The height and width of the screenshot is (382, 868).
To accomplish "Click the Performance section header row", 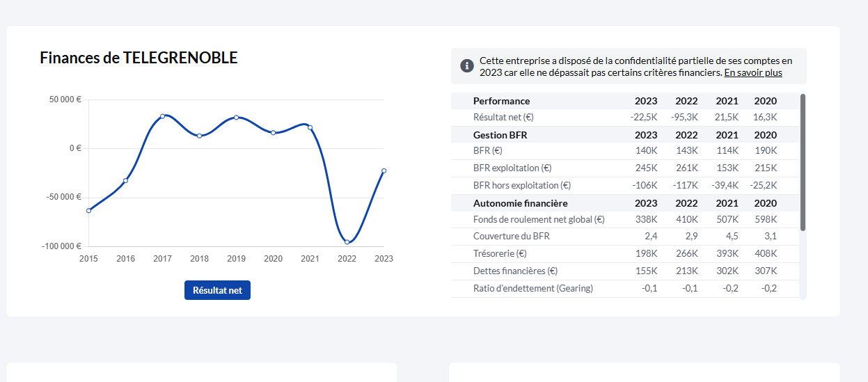I will 625,101.
